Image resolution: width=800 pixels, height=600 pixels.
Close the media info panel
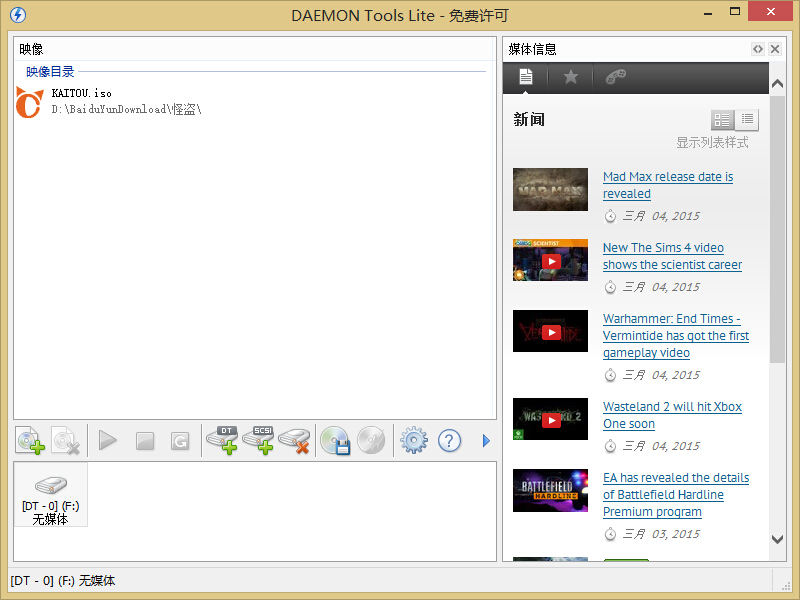(774, 49)
